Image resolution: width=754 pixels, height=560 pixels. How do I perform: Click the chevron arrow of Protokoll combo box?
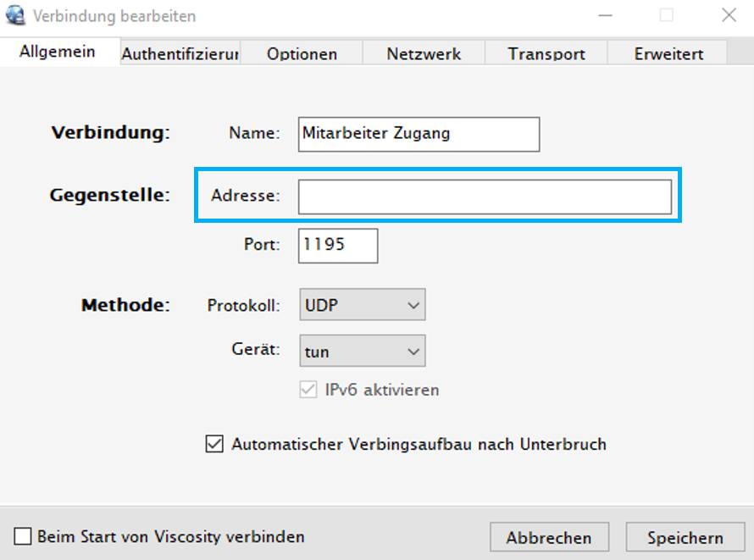click(x=413, y=305)
